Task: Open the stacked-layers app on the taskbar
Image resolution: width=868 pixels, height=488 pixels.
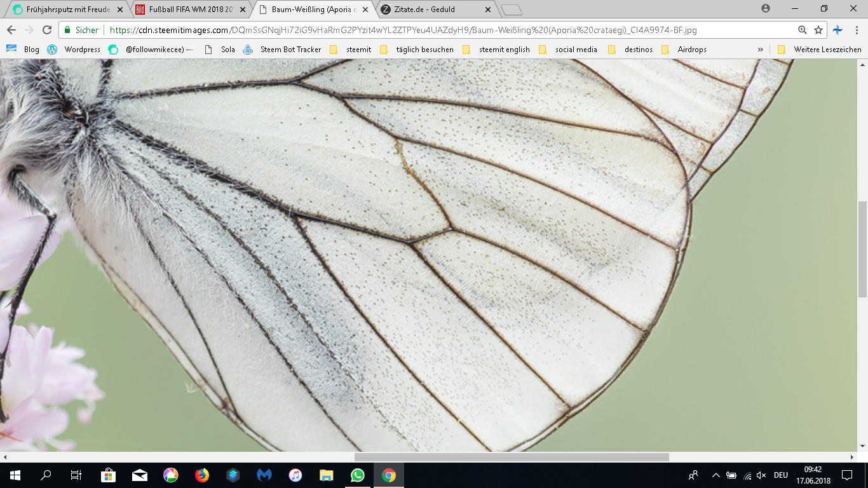Action: (x=233, y=475)
